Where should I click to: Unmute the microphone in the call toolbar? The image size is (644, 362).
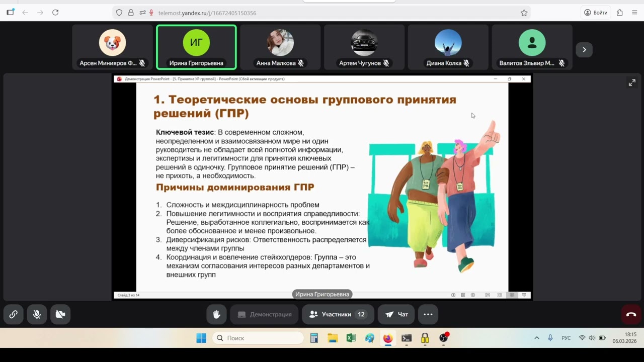37,314
